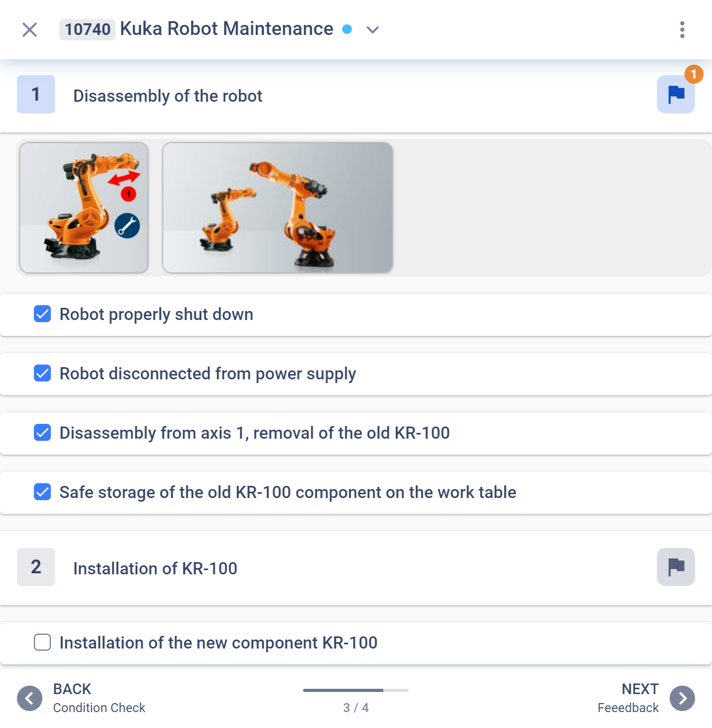Check Installation of the new component KR-100
The width and height of the screenshot is (712, 728).
click(x=42, y=642)
